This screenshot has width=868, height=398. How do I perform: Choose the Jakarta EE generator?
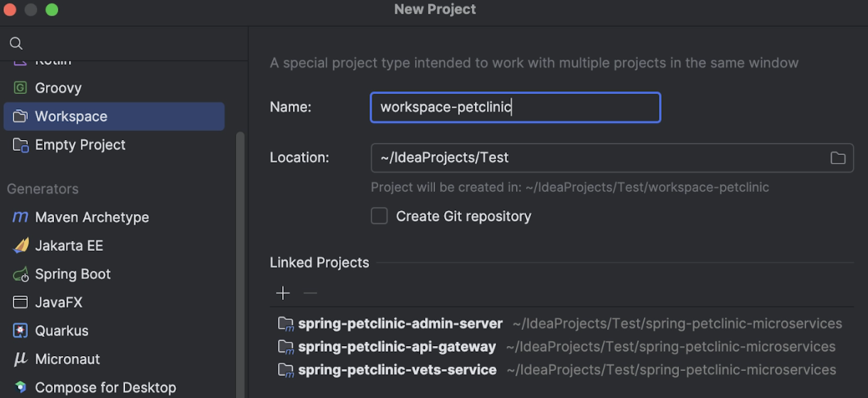[114, 246]
